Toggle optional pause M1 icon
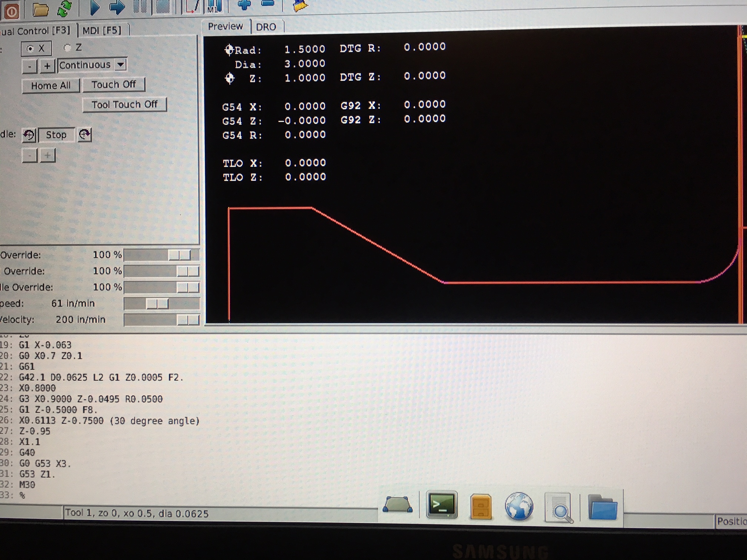The height and width of the screenshot is (560, 747). coord(214,6)
